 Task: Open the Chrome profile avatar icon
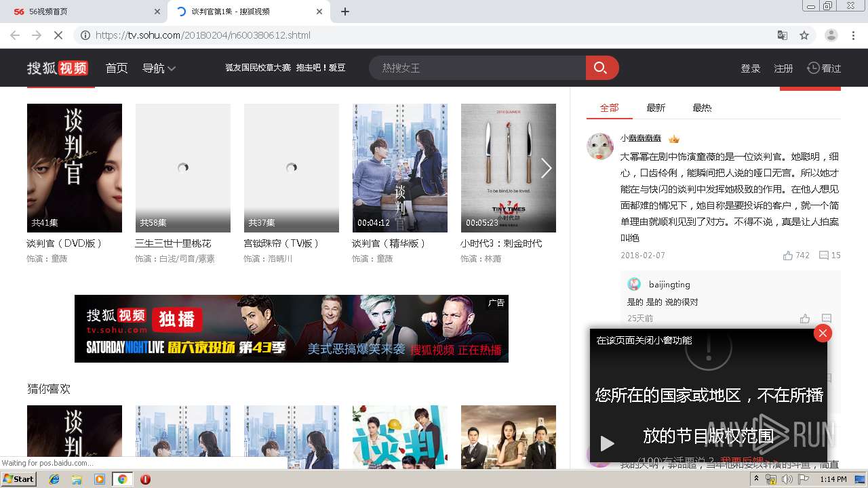pos(831,35)
